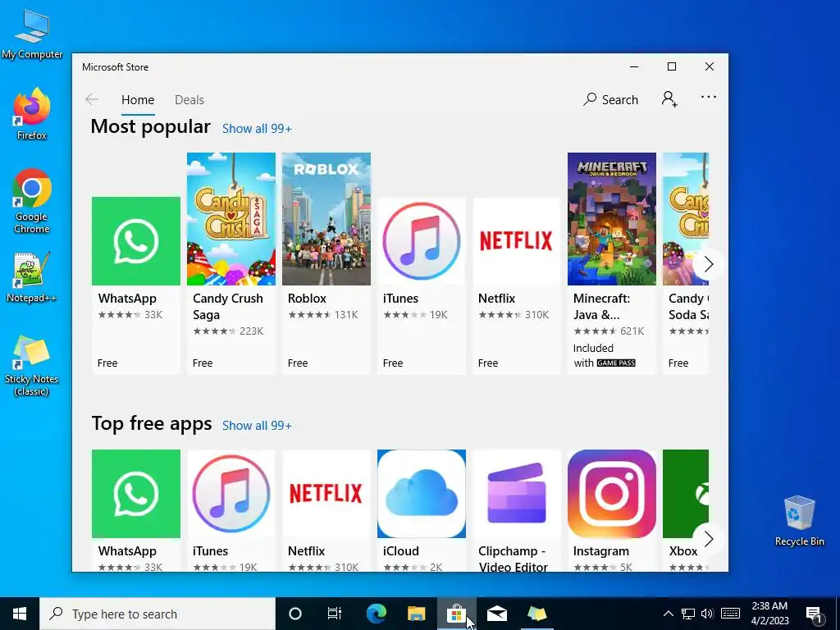
Task: Click the back arrow in Microsoft Store
Action: [x=92, y=99]
